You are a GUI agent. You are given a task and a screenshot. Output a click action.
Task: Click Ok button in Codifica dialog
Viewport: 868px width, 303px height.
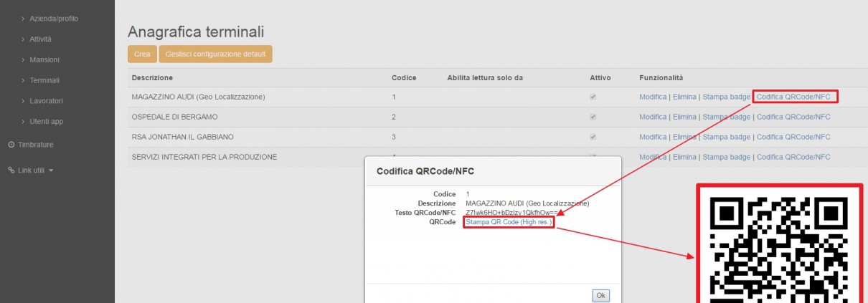point(601,296)
